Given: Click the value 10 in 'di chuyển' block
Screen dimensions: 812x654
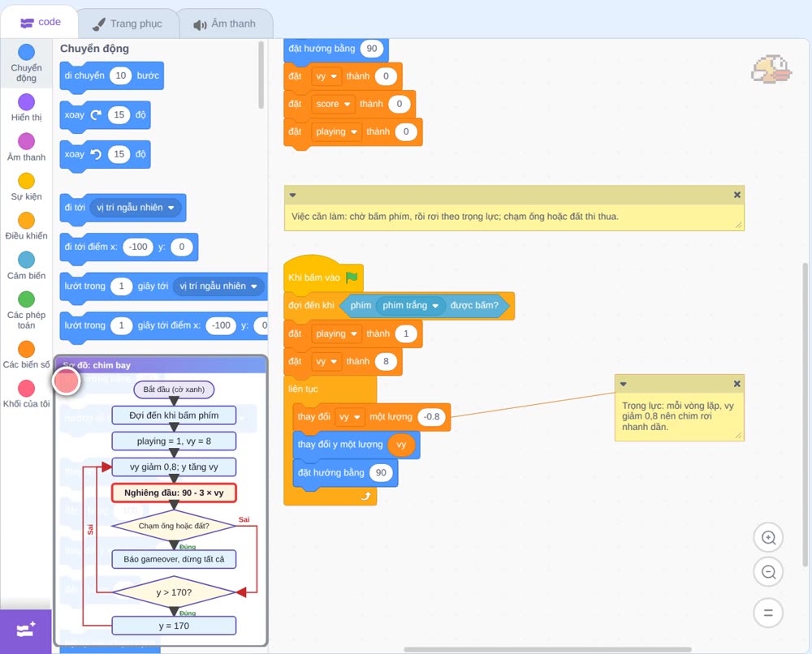Looking at the screenshot, I should click(x=121, y=75).
